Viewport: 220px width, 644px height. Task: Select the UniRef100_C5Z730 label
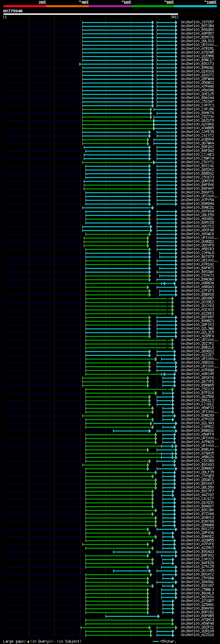pos(197,117)
